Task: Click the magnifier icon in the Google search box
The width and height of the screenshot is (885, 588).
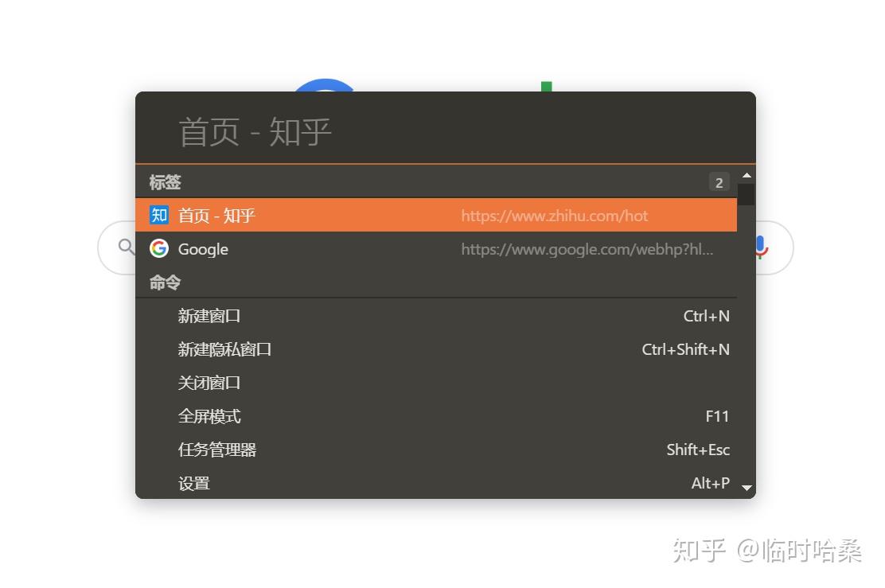Action: pos(126,247)
